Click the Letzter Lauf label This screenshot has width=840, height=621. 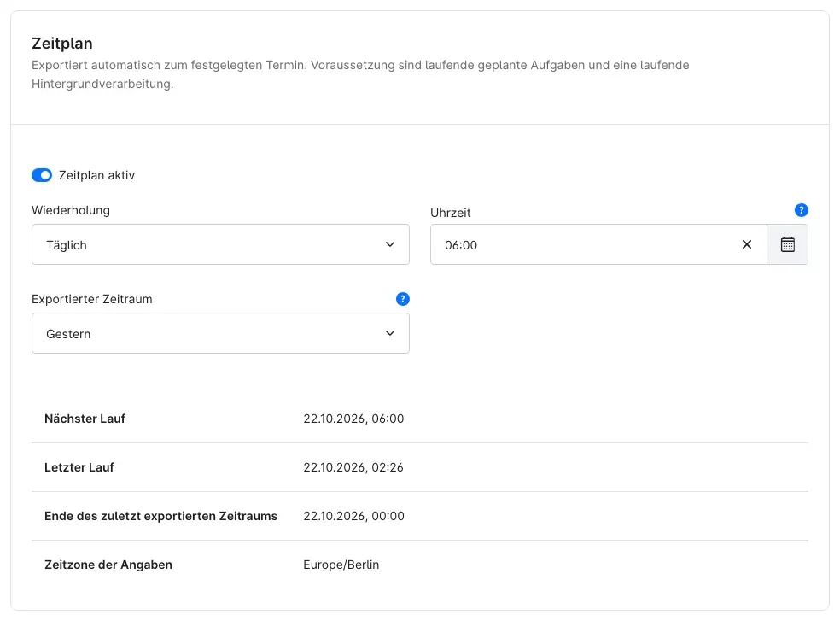tap(79, 467)
